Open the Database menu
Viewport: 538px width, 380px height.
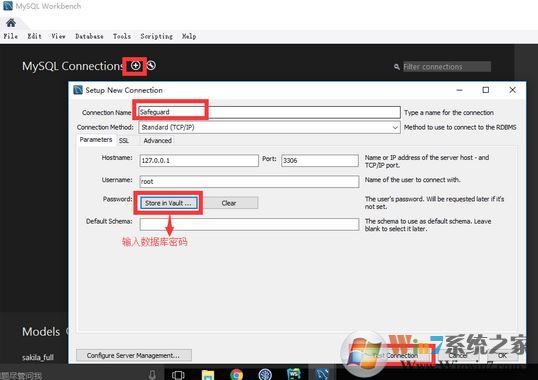tap(89, 36)
